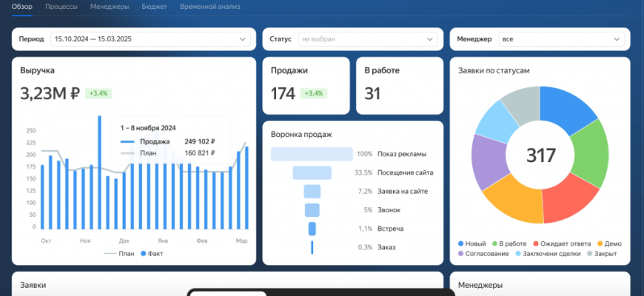
Task: Click the blue "Новый" legend dot
Action: coord(461,243)
